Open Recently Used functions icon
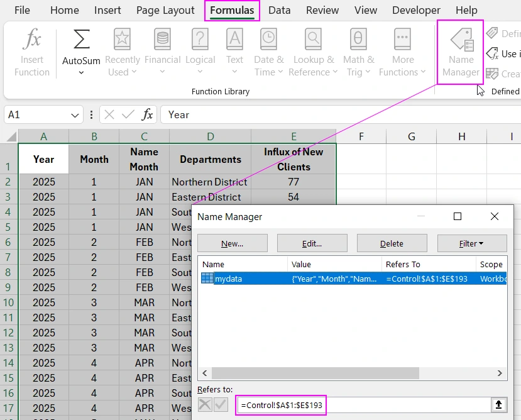 point(122,40)
